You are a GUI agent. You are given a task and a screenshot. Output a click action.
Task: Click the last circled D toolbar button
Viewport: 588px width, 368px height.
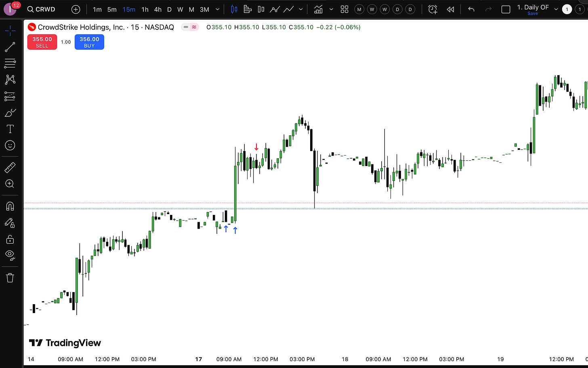[x=410, y=9]
